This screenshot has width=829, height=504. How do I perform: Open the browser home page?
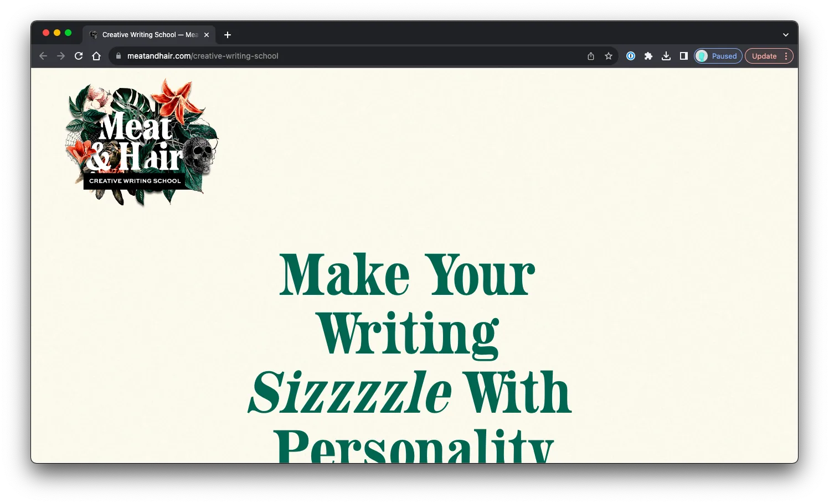click(x=96, y=56)
